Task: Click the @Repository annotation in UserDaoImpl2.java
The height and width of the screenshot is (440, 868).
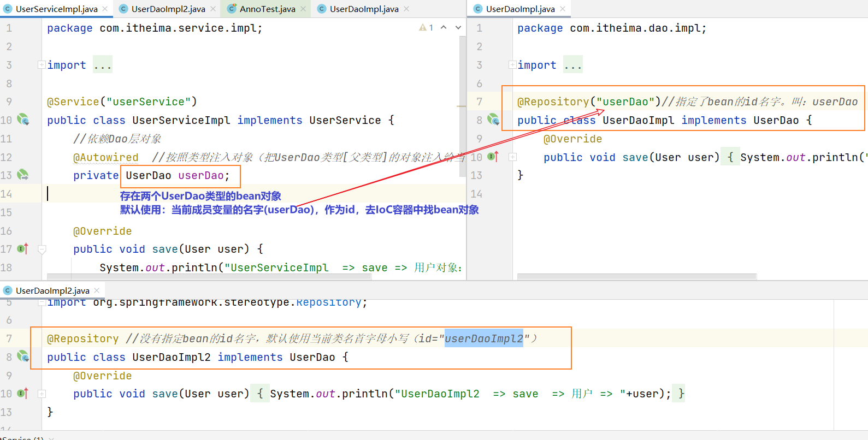Action: (x=82, y=338)
